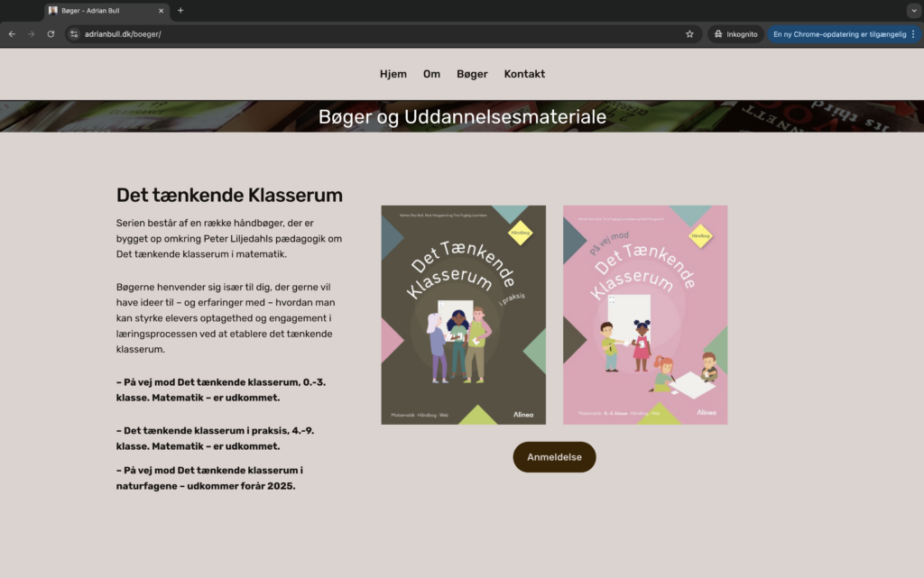The width and height of the screenshot is (924, 578).
Task: Click the browser back arrow icon
Action: 12,34
